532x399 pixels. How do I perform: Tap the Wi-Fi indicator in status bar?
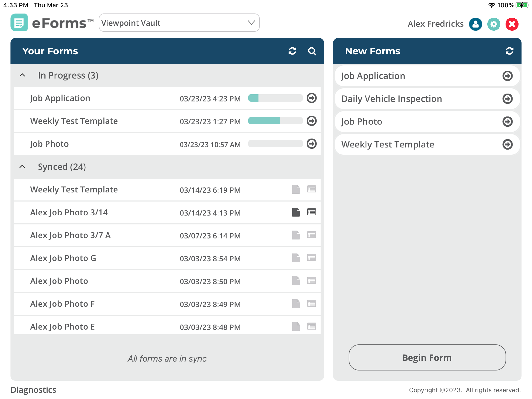(492, 5)
